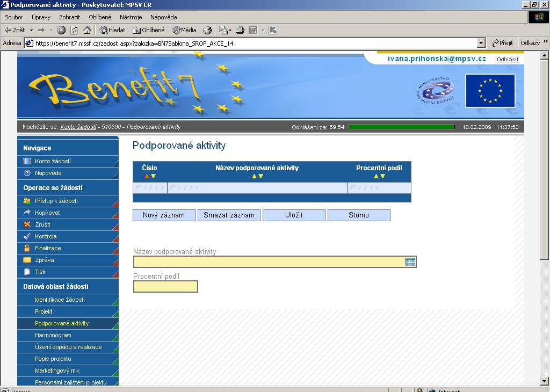
Task: Open the Harmonogram section
Action: pyautogui.click(x=68, y=336)
